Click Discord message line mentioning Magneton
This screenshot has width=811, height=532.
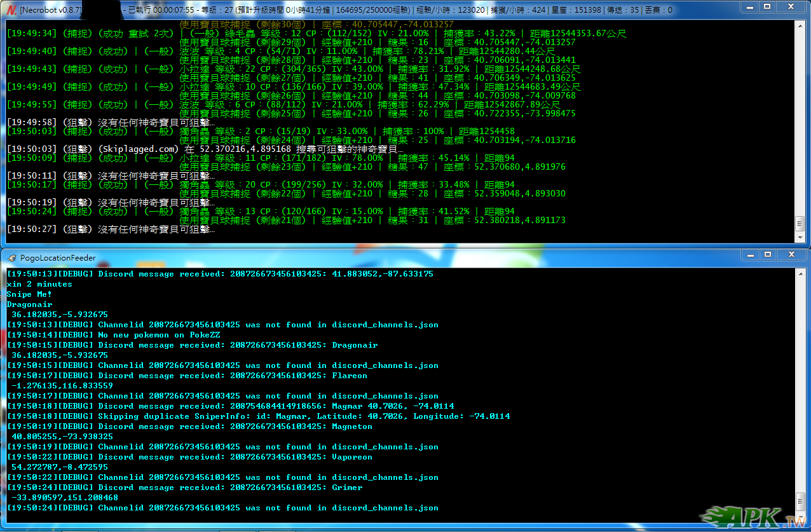point(189,426)
